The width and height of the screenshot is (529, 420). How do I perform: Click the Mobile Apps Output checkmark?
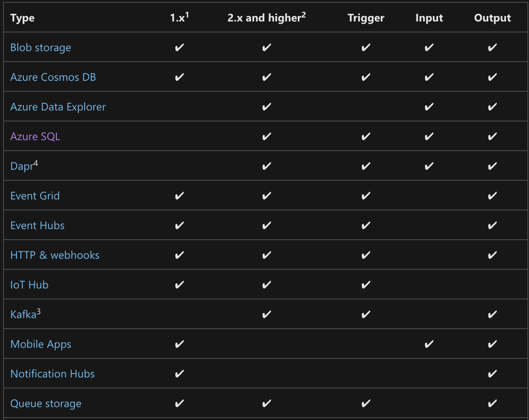click(493, 344)
